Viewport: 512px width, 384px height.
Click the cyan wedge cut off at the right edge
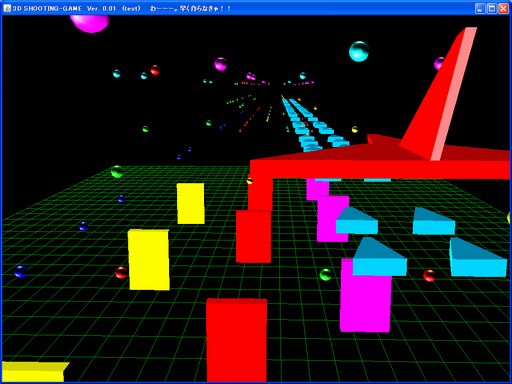coord(478,257)
